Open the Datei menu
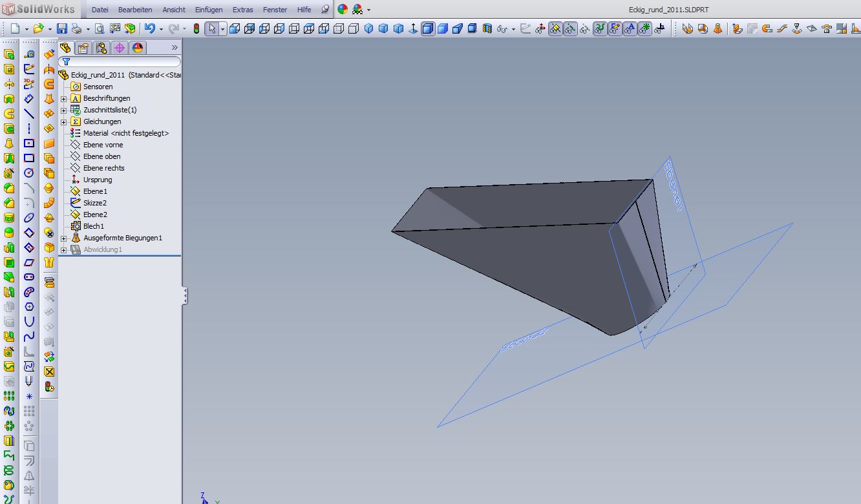 [x=100, y=10]
